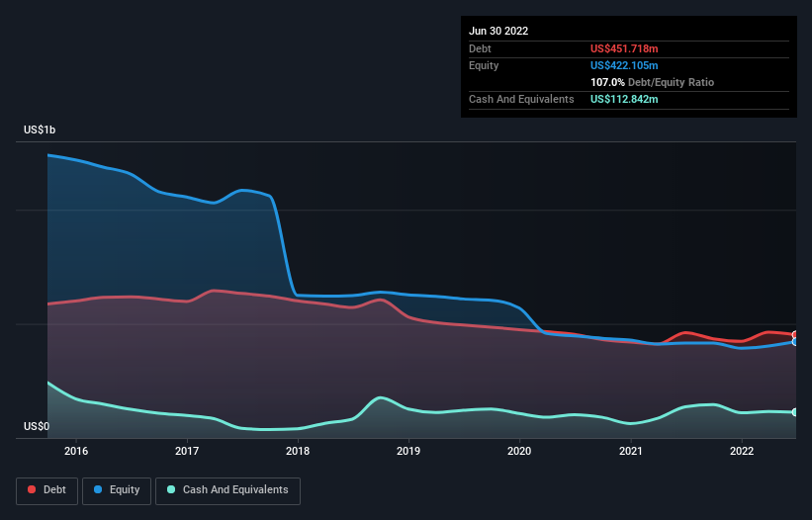Click the US$422.105m Equity value in tooltip

[624, 65]
